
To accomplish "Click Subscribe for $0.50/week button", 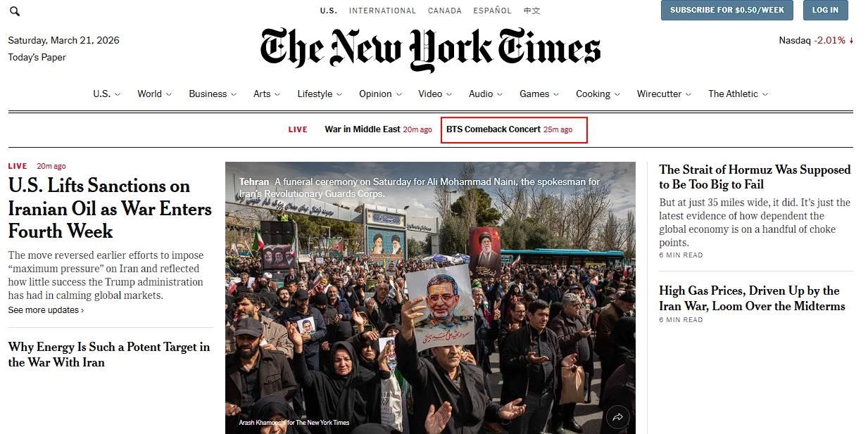I will 727,10.
